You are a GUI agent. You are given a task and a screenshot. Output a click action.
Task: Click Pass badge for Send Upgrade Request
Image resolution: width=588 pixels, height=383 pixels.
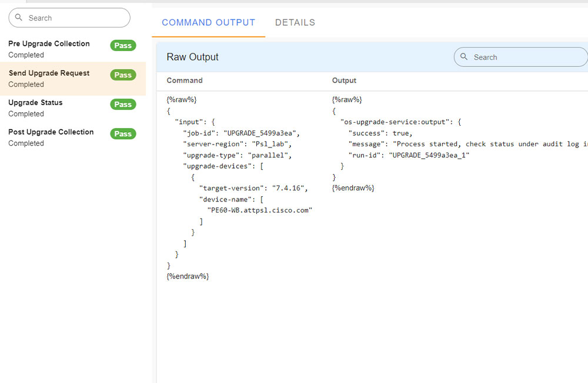(123, 75)
